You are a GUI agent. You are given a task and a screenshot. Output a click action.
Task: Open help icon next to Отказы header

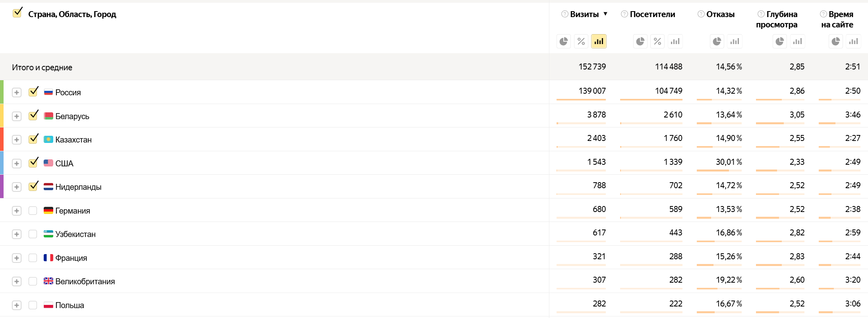(x=701, y=14)
